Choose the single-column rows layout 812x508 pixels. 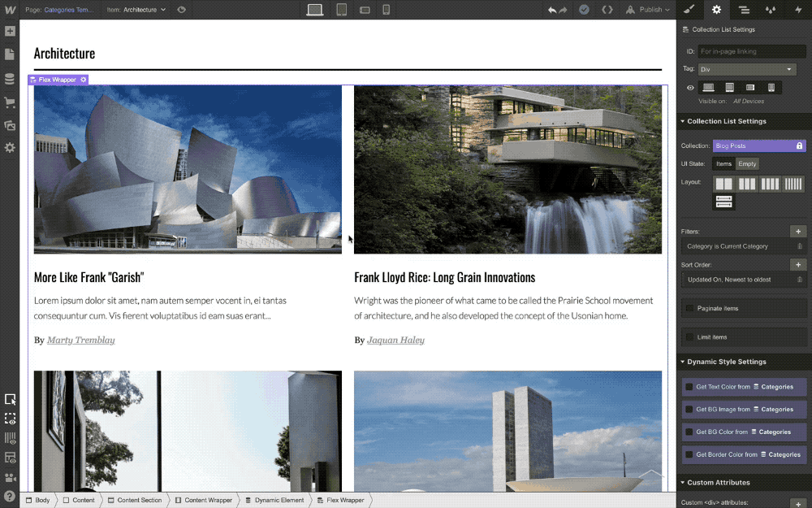pos(724,202)
